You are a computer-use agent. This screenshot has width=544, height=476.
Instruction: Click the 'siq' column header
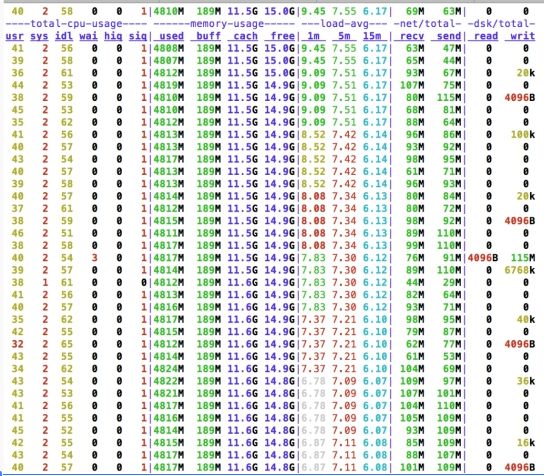(x=138, y=36)
